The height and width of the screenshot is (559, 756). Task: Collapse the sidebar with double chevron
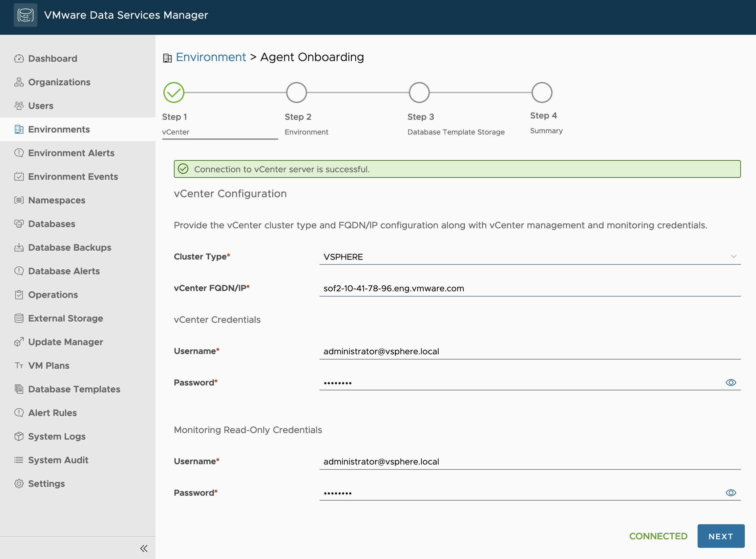pos(144,549)
